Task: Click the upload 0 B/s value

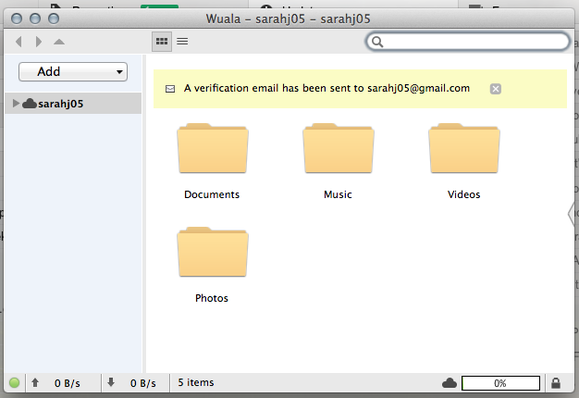Action: point(67,383)
